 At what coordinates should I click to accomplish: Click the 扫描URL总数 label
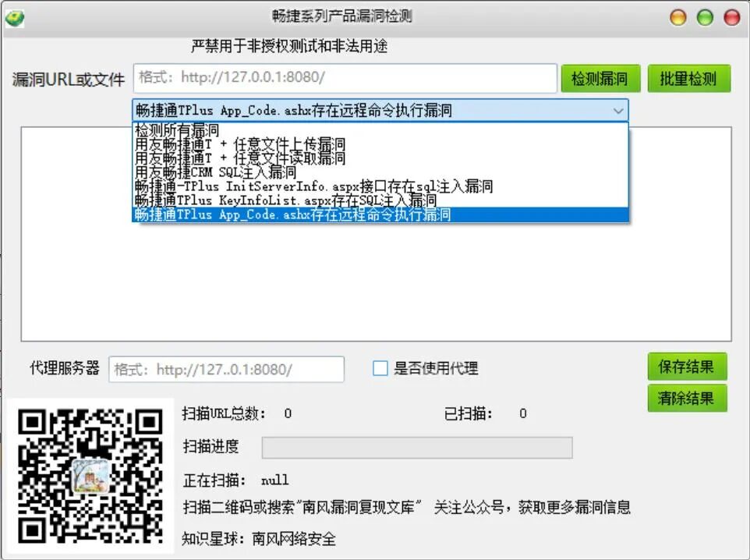[224, 413]
